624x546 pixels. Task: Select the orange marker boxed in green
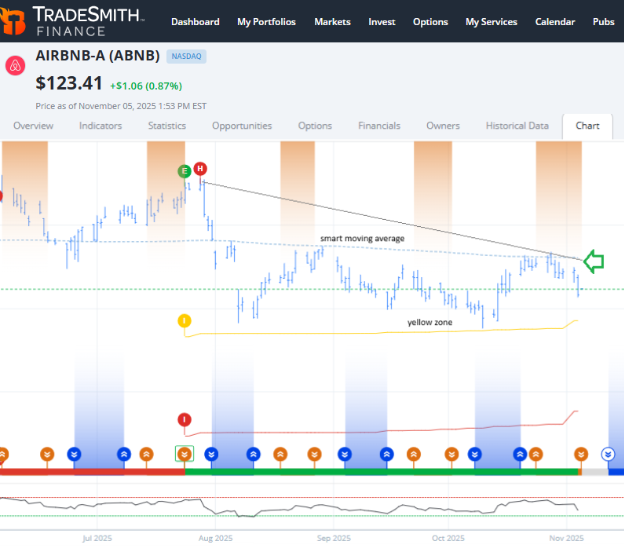click(184, 454)
